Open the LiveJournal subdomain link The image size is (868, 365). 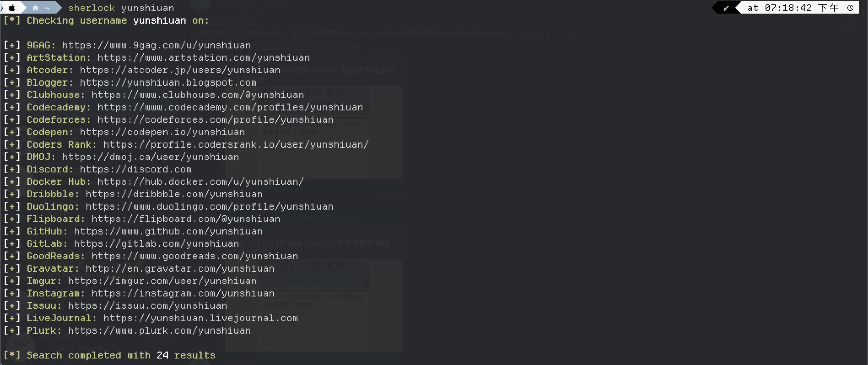pyautogui.click(x=200, y=318)
